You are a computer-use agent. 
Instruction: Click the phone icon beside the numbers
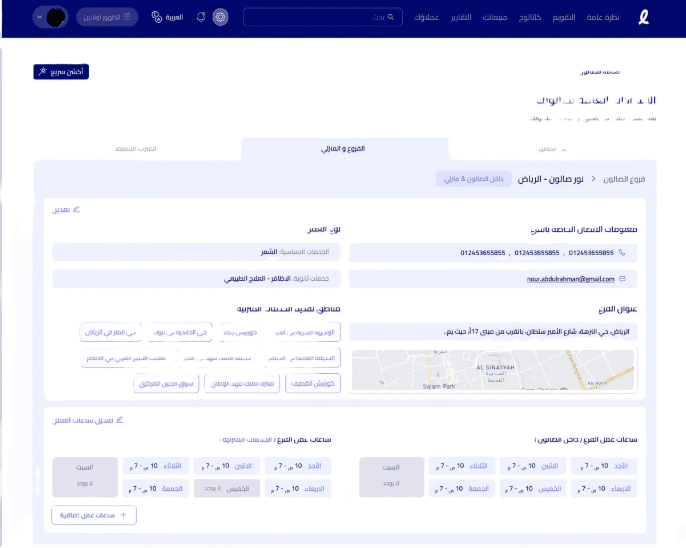[x=622, y=252]
